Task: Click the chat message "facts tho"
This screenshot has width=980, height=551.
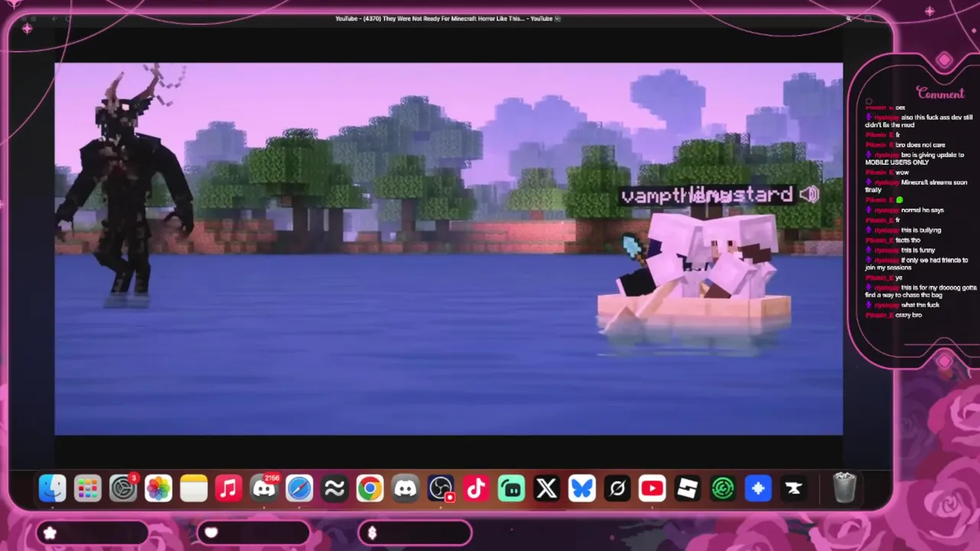Action: 908,240
